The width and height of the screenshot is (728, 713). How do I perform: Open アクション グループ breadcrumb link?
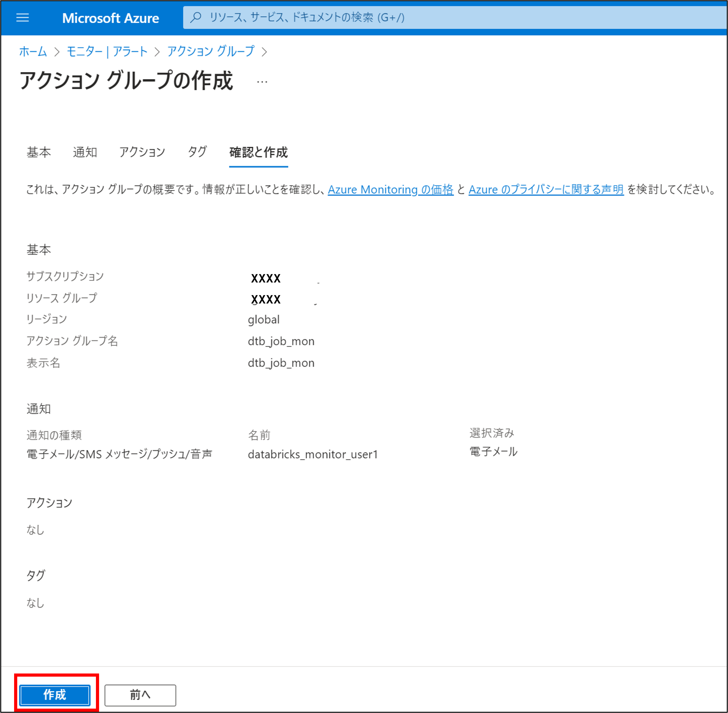pos(211,51)
